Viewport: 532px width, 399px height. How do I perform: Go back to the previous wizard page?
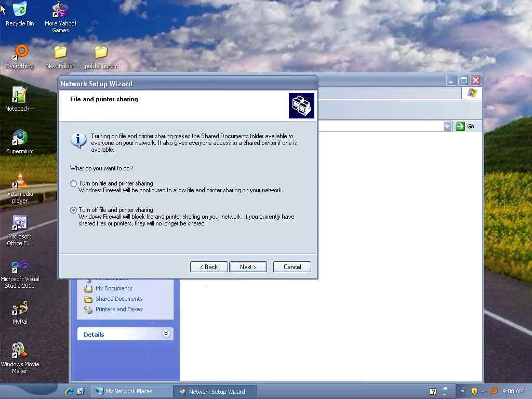click(x=209, y=267)
